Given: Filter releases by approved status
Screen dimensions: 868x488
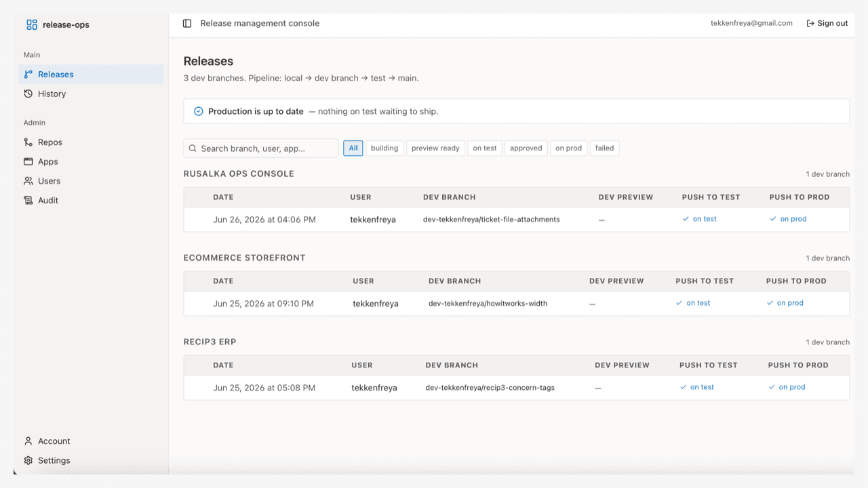Looking at the screenshot, I should pyautogui.click(x=526, y=148).
